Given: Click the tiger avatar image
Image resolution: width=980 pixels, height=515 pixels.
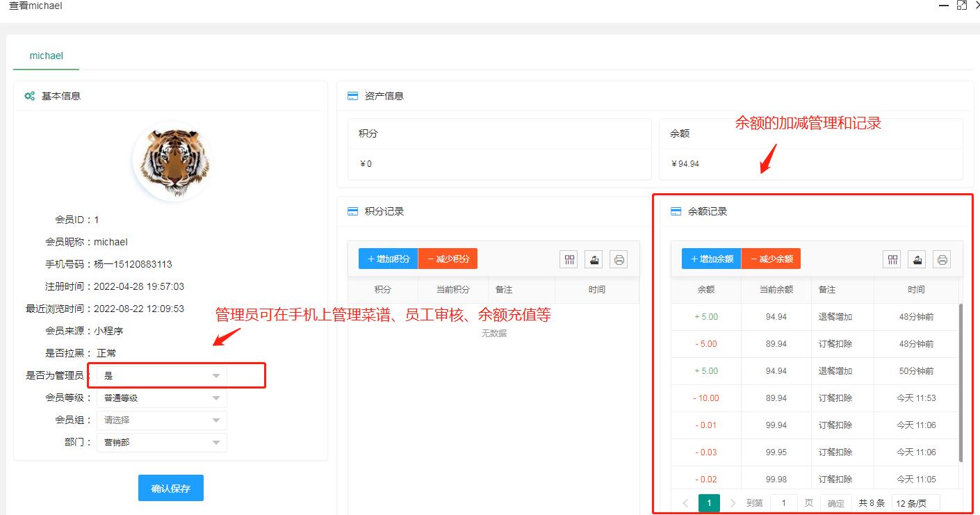Looking at the screenshot, I should click(x=171, y=161).
